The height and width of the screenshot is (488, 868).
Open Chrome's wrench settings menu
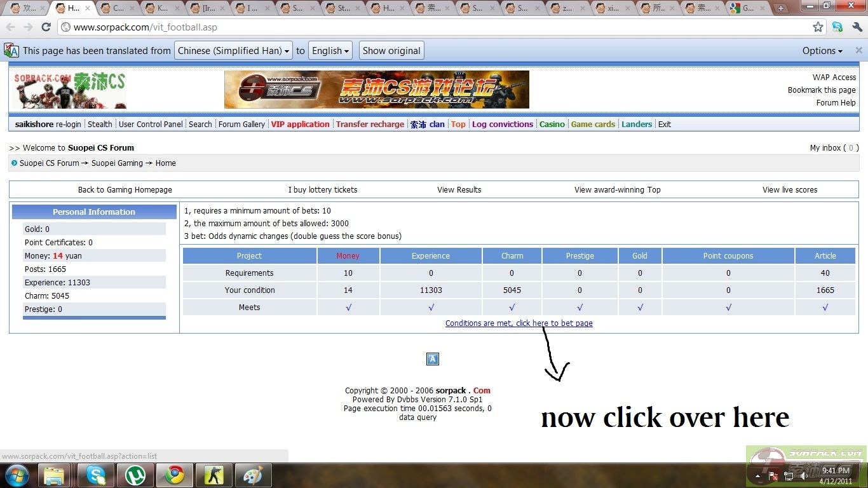coord(857,27)
